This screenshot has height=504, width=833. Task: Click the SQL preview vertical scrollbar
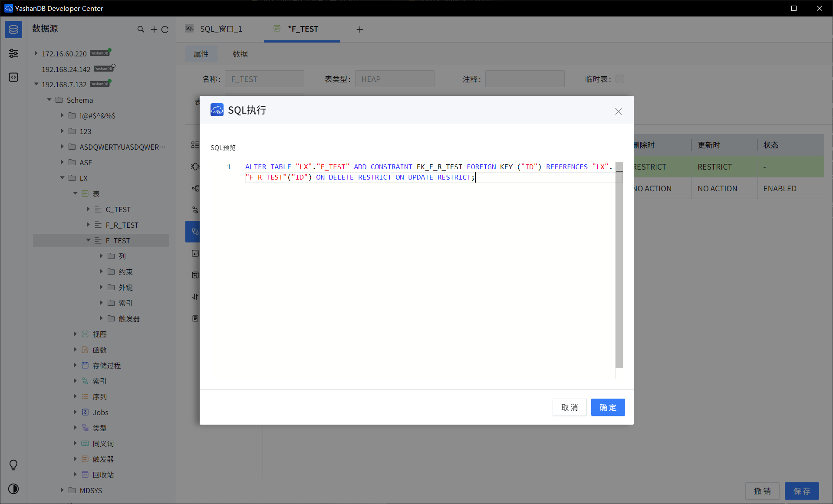click(619, 269)
